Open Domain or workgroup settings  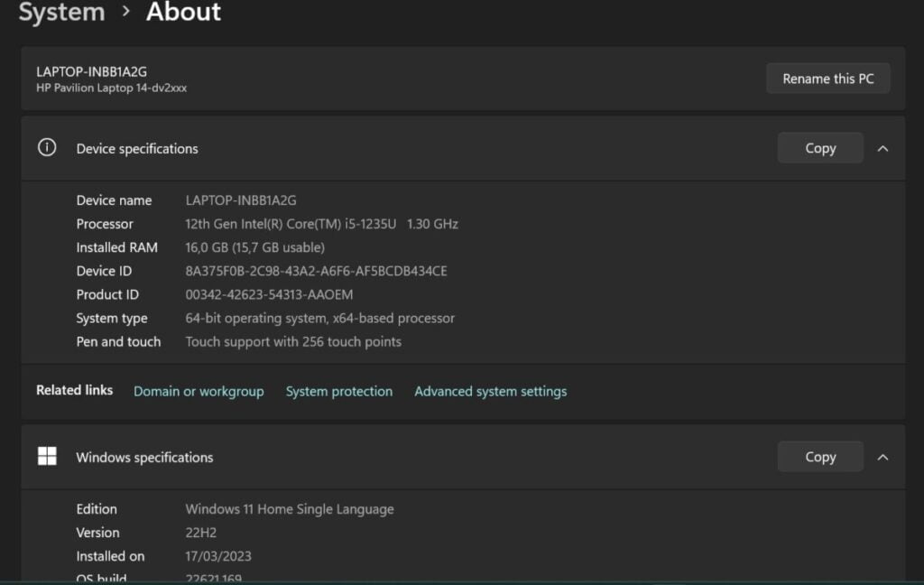[x=198, y=391]
